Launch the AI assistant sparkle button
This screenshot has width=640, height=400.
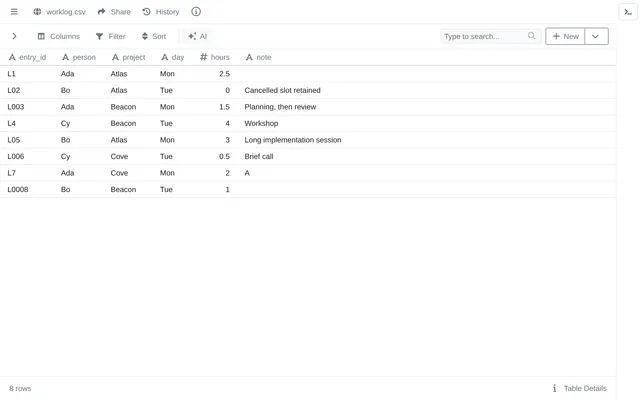[x=198, y=36]
